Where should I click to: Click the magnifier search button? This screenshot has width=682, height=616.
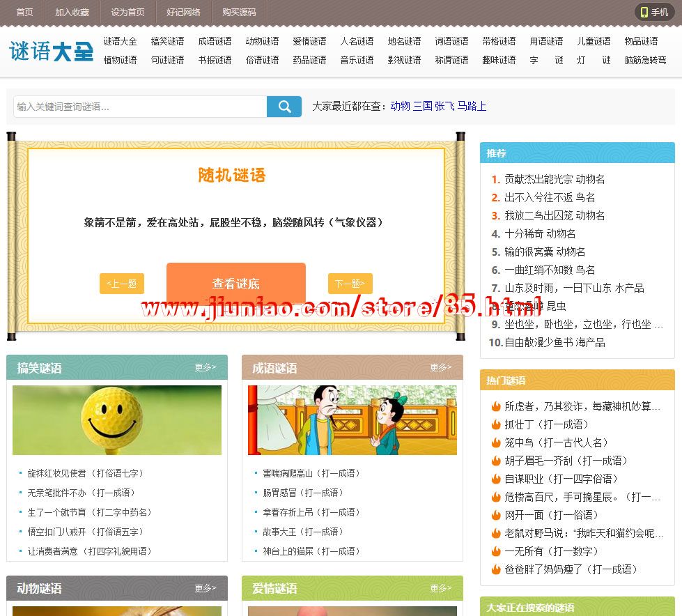click(x=284, y=107)
